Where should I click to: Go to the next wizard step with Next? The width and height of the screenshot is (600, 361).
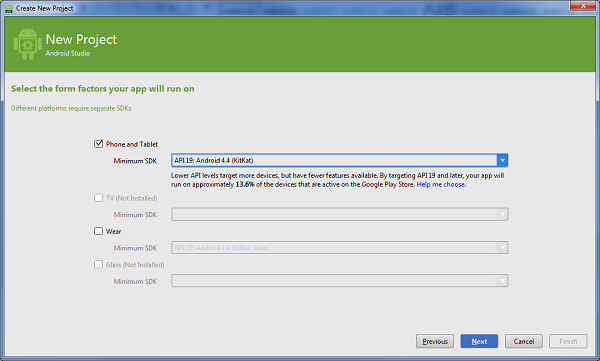pos(479,341)
